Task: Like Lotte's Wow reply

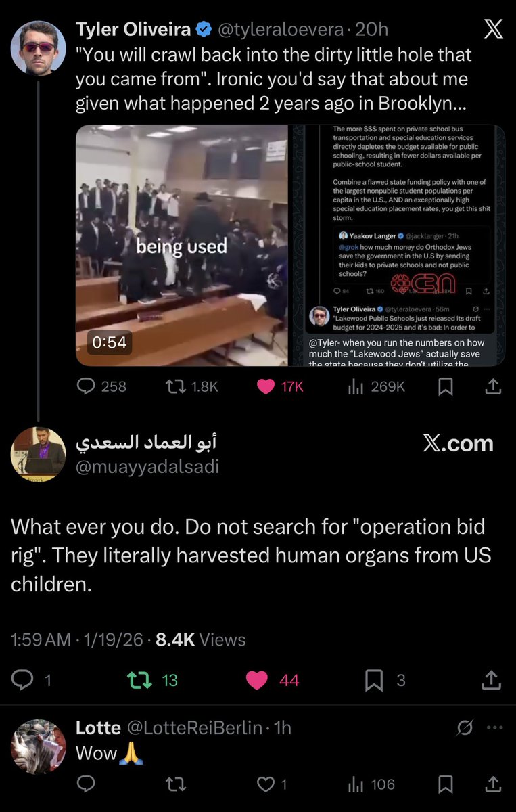Action: pyautogui.click(x=272, y=784)
